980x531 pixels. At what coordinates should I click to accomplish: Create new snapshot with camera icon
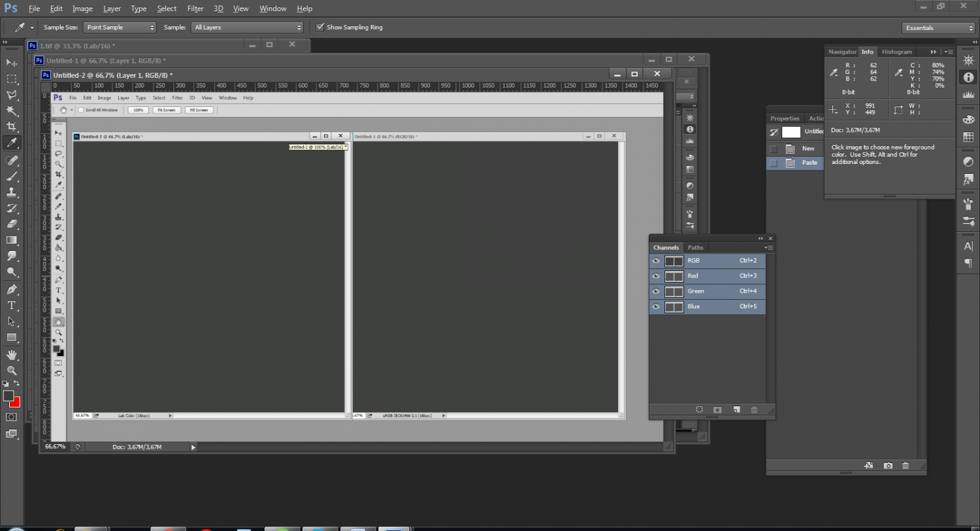click(x=888, y=466)
